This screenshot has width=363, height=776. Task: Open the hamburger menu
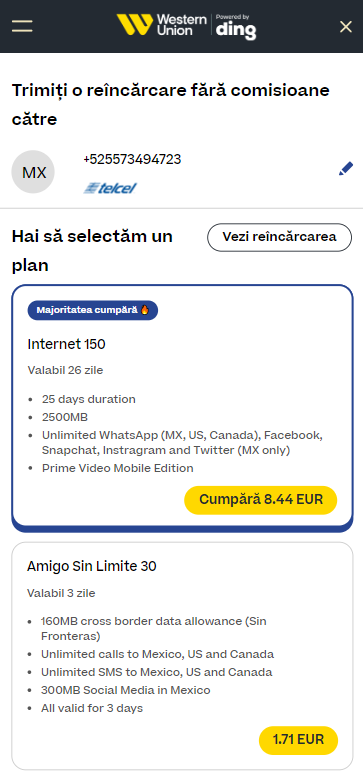[22, 26]
